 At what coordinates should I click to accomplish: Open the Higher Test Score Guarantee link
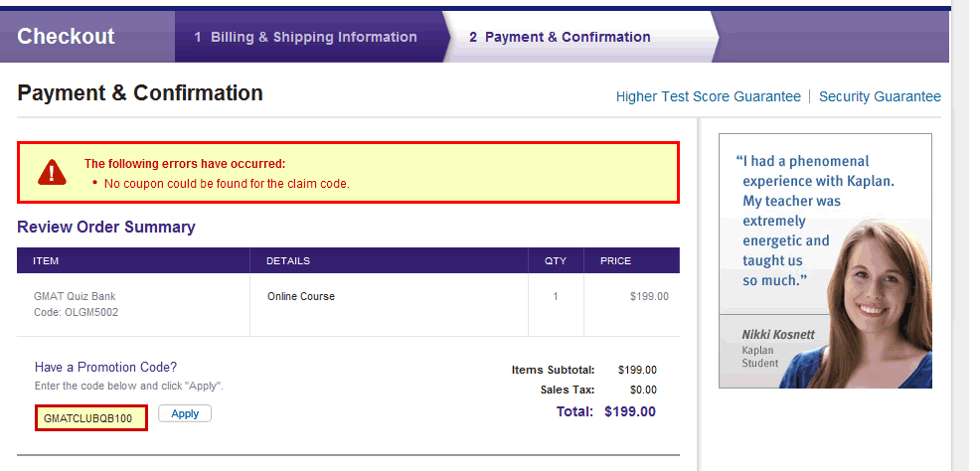click(x=708, y=96)
